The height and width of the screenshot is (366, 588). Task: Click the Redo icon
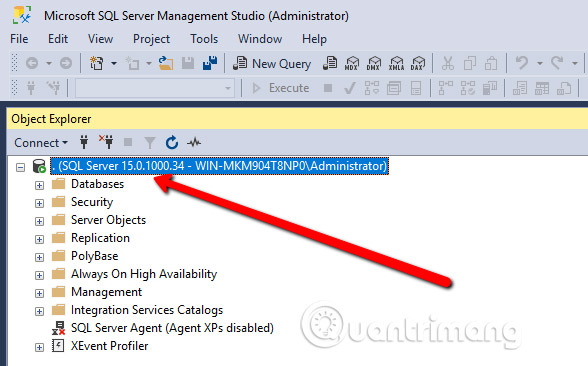557,63
